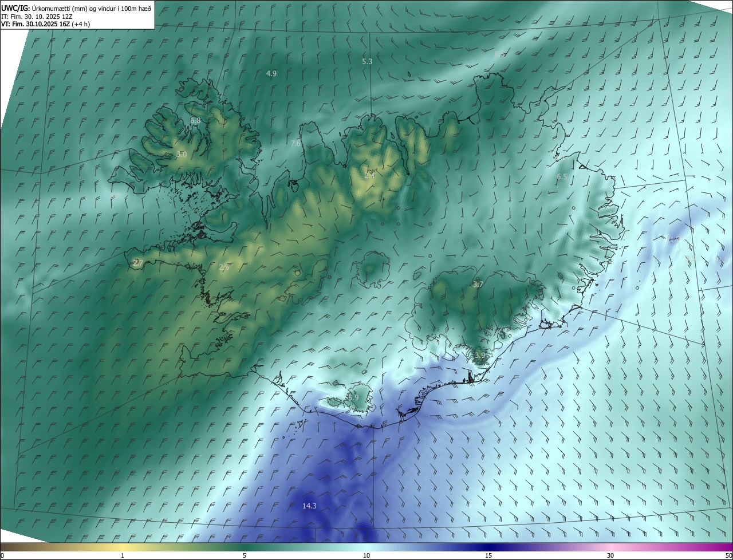
Task: Click the 6.5 value label on the map
Action: [x=562, y=177]
